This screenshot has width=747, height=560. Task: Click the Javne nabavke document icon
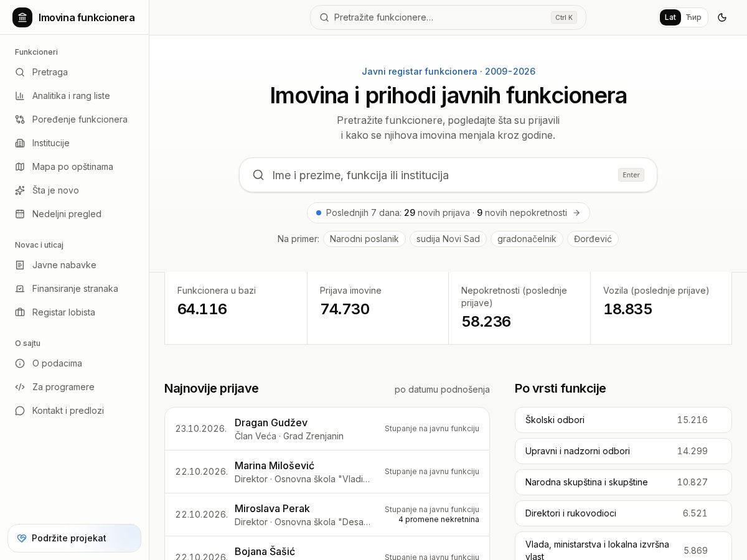pos(20,265)
